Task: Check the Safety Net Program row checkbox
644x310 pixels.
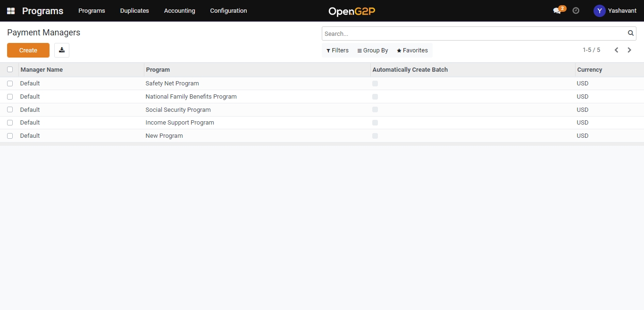Action: [x=10, y=84]
